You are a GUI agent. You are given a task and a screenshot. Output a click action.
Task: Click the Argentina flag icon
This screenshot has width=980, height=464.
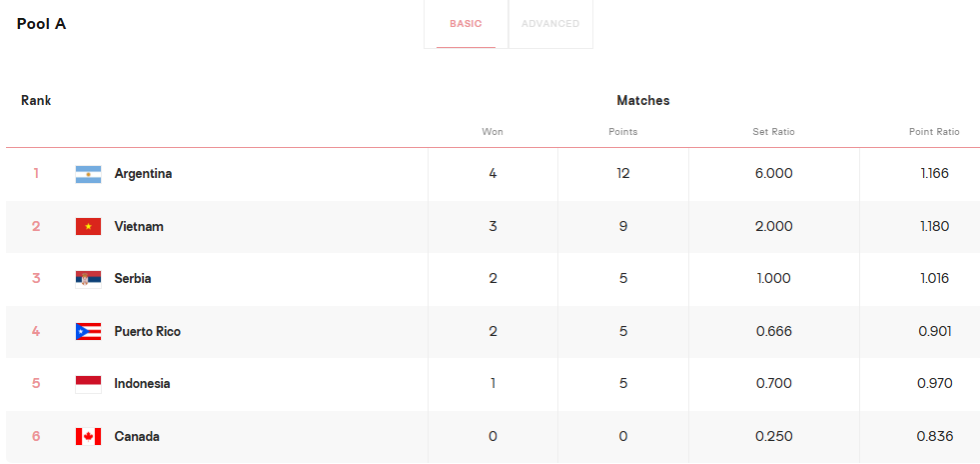(88, 174)
